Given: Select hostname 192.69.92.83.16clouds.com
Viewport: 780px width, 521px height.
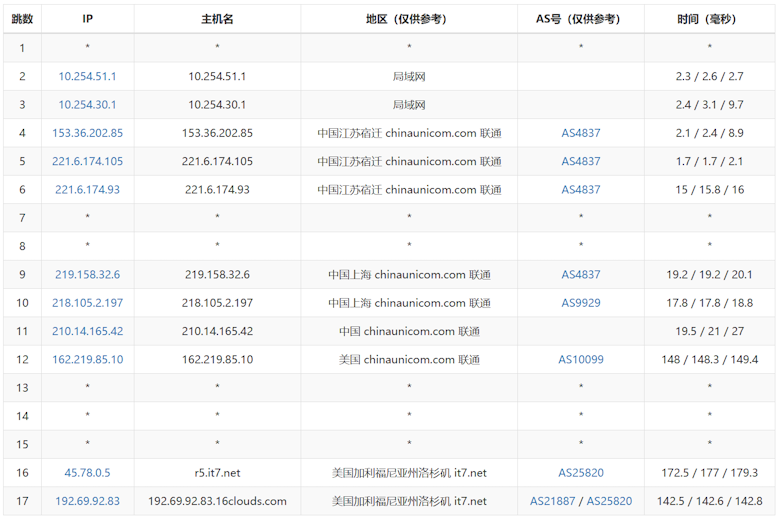Looking at the screenshot, I should tap(217, 501).
